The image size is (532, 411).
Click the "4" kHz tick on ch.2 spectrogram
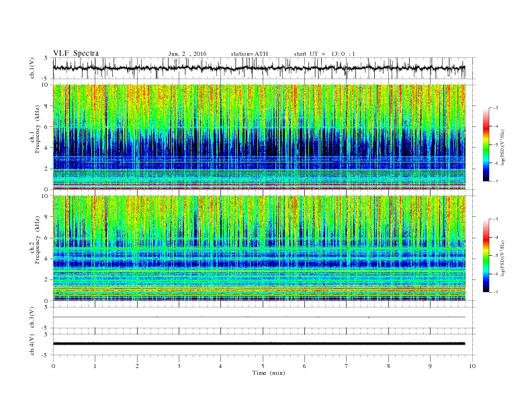click(x=47, y=259)
